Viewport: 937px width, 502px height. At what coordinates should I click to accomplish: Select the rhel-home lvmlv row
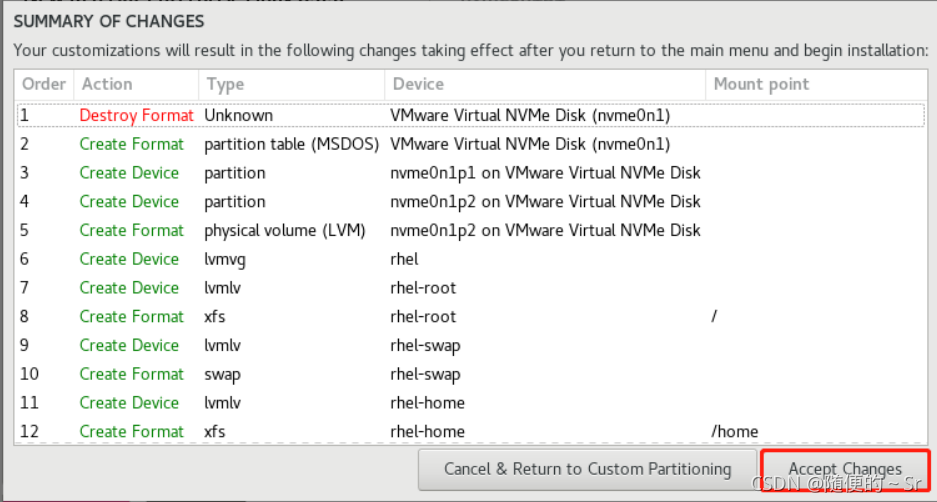point(471,402)
